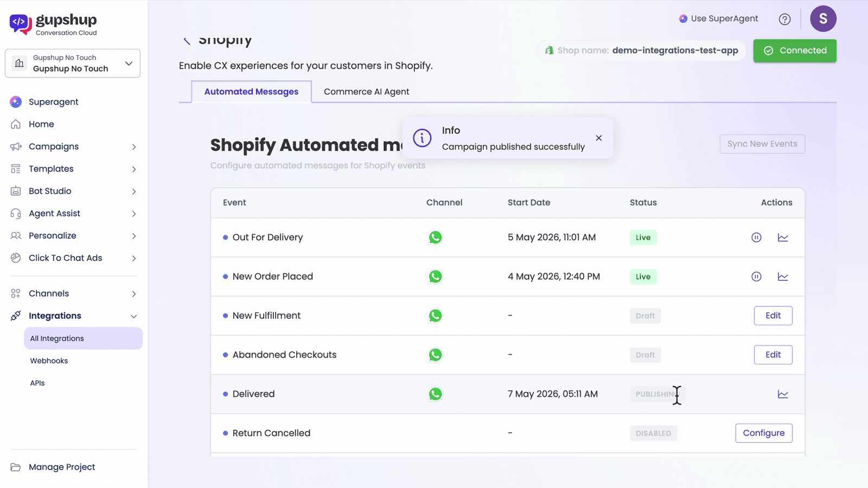This screenshot has height=488, width=868.
Task: View analytics for New Order Placed
Action: tap(783, 277)
